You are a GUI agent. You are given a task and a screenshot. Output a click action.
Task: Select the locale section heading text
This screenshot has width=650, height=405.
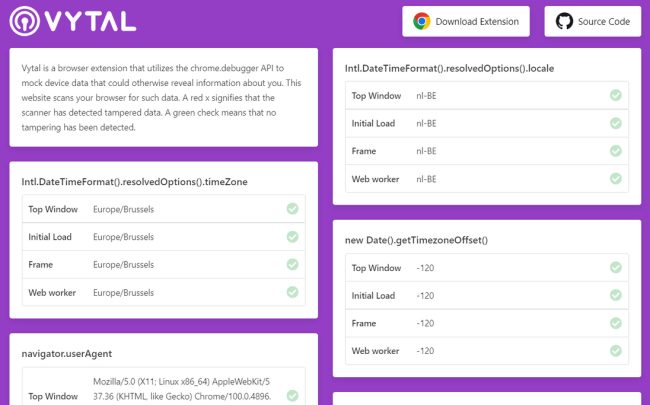point(449,68)
